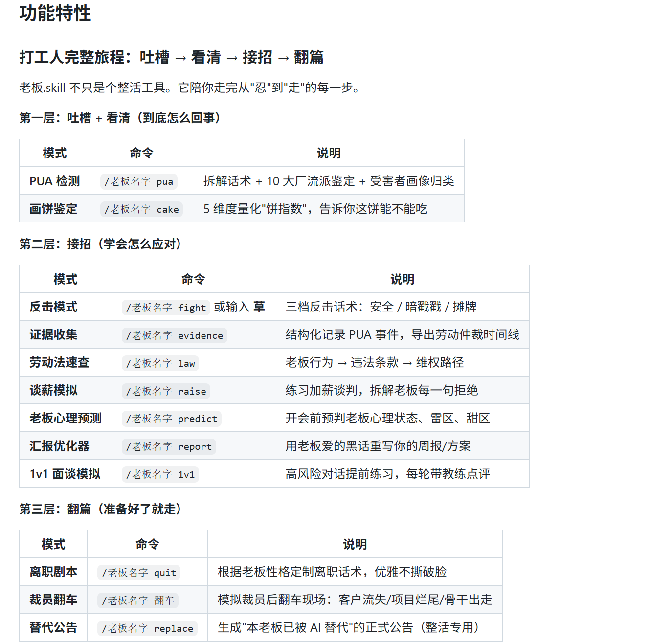This screenshot has width=672, height=644.
Task: Select the /老板名字 fight command snippet
Action: (x=165, y=307)
